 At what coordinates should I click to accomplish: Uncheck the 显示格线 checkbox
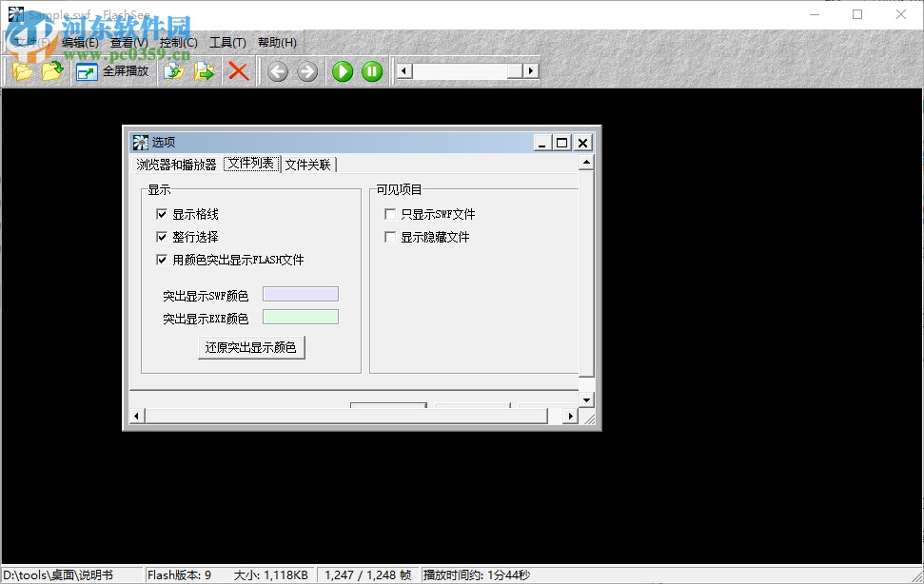click(163, 214)
